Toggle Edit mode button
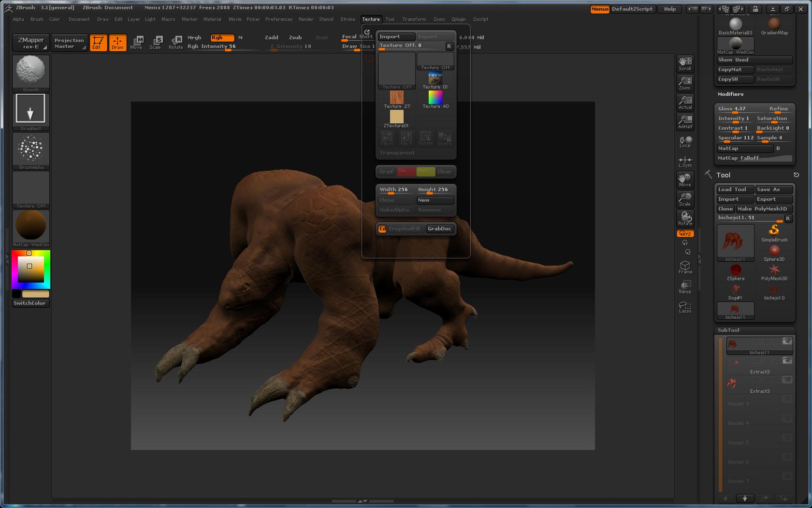This screenshot has height=508, width=812. (98, 42)
